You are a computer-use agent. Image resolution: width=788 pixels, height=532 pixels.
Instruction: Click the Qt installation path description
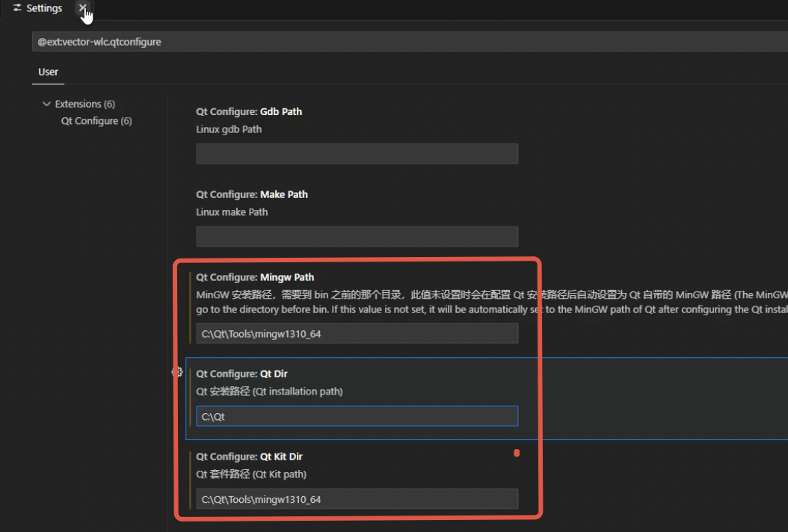pos(269,392)
